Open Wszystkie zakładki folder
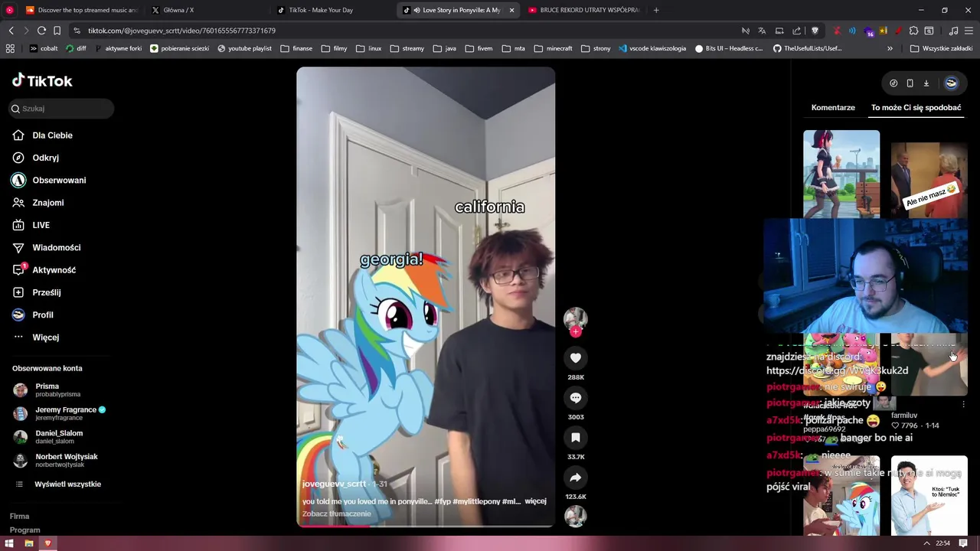 941,48
